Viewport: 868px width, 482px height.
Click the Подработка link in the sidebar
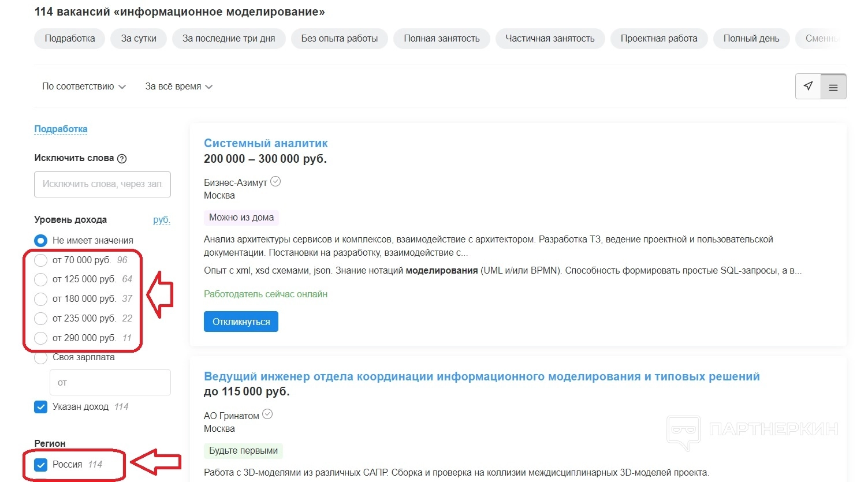[61, 129]
